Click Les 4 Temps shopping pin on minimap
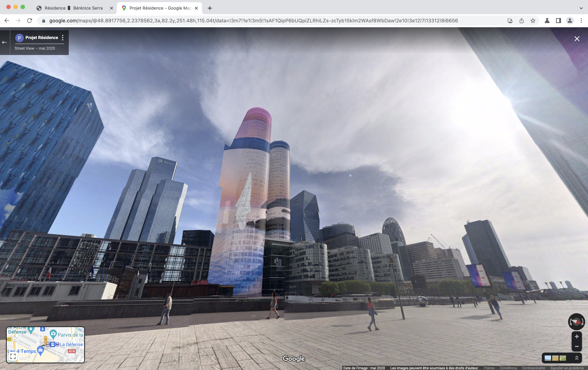588x370 pixels. [x=40, y=351]
